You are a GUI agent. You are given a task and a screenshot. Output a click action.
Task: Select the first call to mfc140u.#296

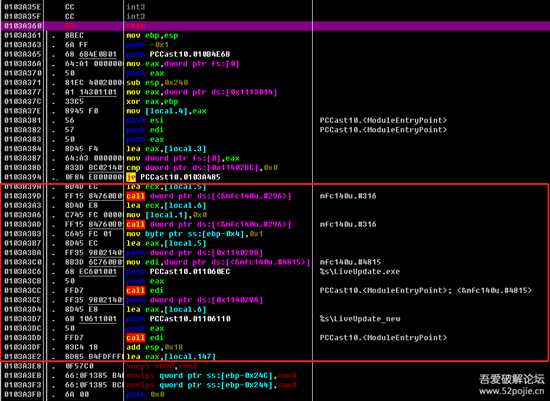(209, 196)
